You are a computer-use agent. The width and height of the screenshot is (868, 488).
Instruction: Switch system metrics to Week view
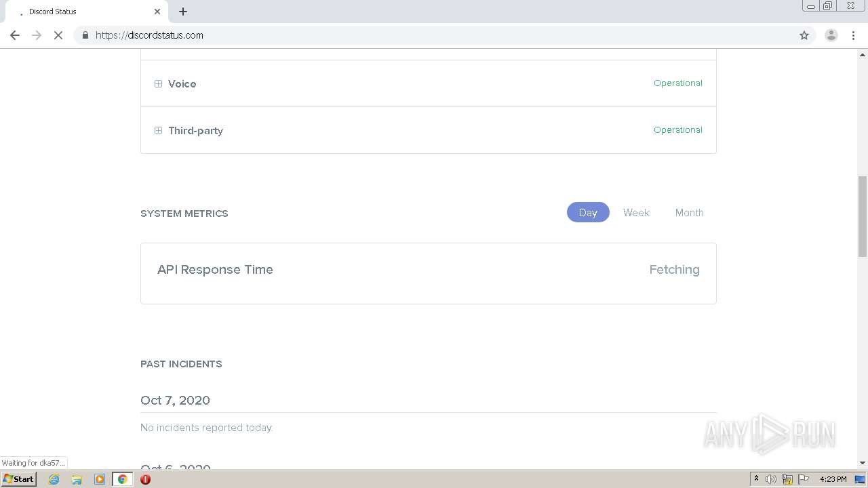click(x=636, y=212)
